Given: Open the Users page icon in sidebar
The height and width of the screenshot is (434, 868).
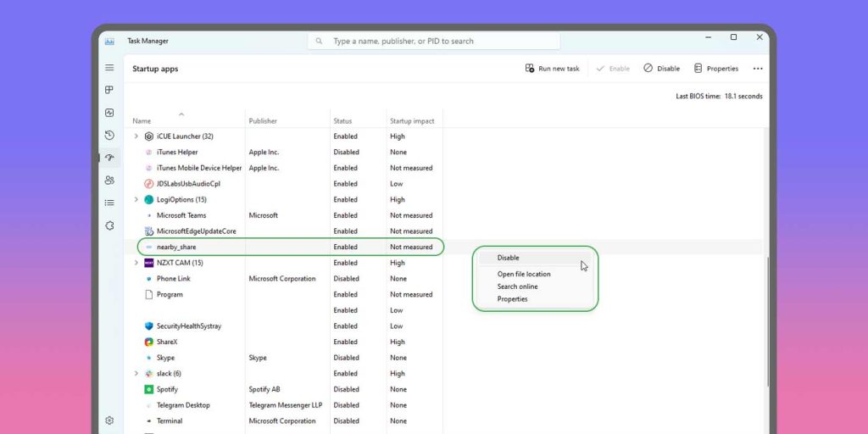Looking at the screenshot, I should pos(109,180).
